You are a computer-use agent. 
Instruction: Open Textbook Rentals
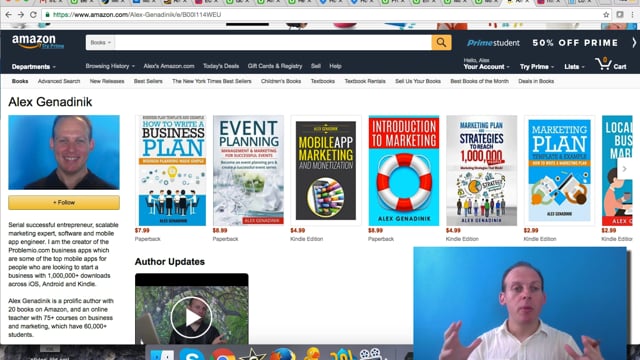point(365,81)
